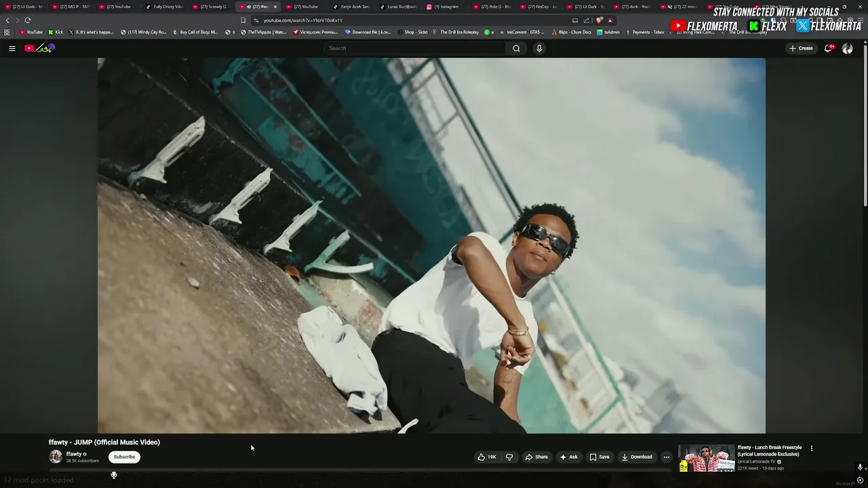Open more actions ellipsis beside Download
This screenshot has height=488, width=868.
[666, 457]
